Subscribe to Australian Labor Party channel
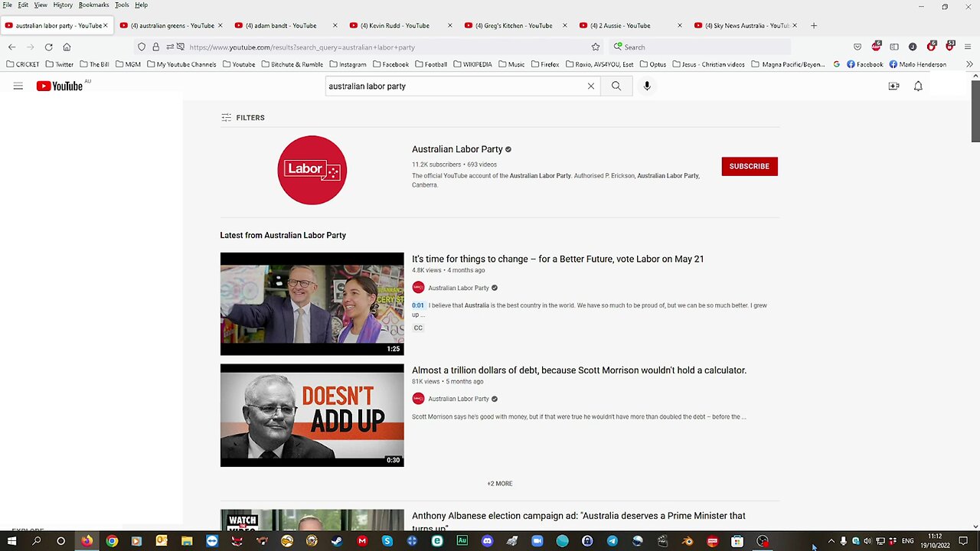The height and width of the screenshot is (551, 980). 750,166
